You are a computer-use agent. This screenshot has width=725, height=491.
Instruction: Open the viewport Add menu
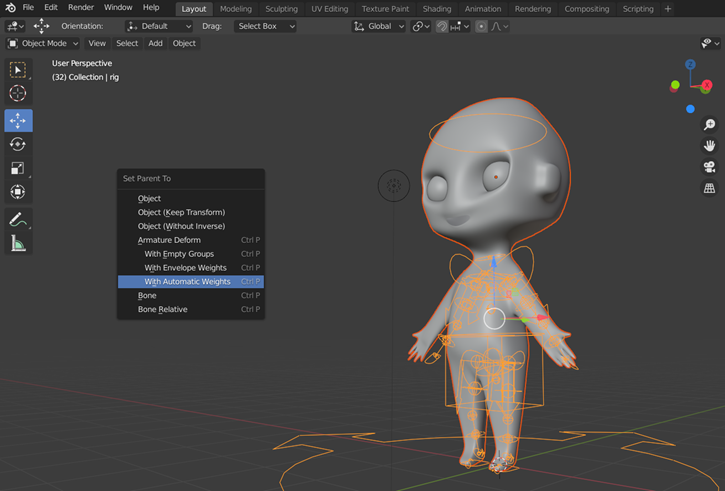pyautogui.click(x=155, y=43)
